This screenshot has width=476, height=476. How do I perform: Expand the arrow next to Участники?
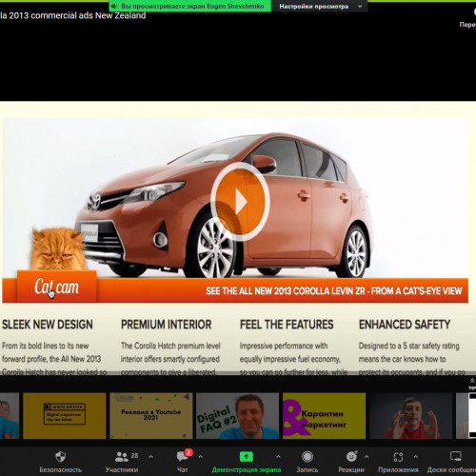[x=151, y=457]
